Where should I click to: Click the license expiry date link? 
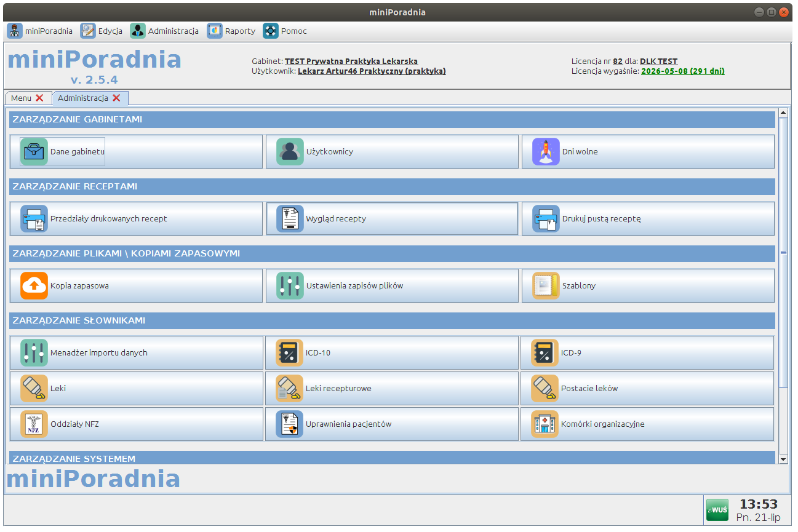682,71
